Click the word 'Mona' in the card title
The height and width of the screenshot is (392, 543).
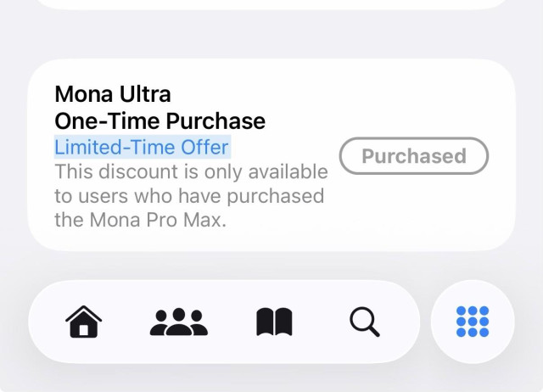83,94
